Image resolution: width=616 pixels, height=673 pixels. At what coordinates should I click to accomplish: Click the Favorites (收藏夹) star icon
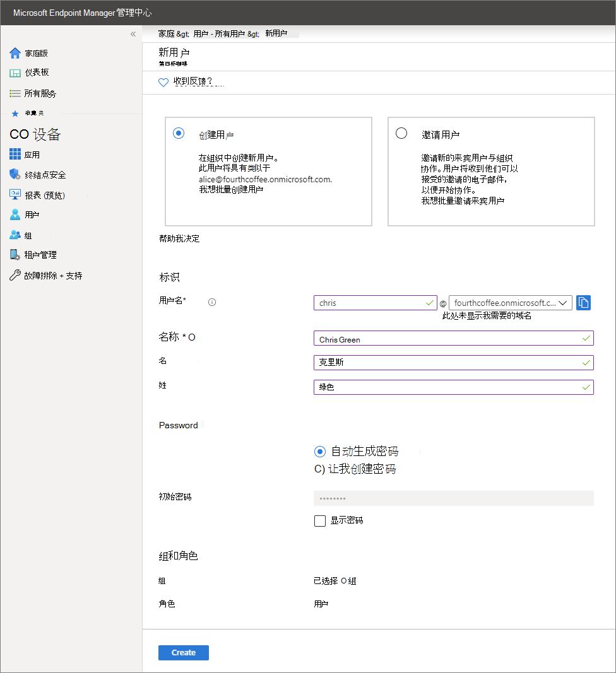coord(15,114)
